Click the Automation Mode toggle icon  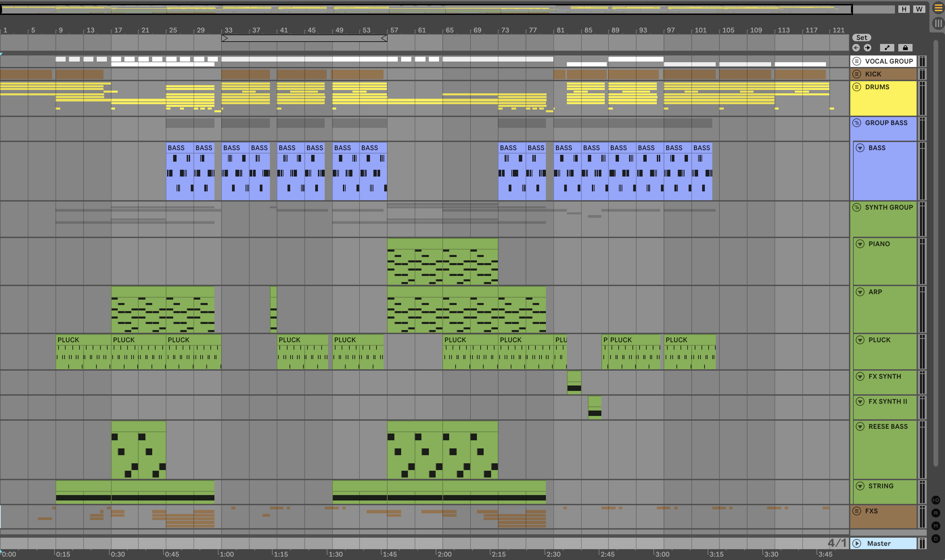point(887,48)
